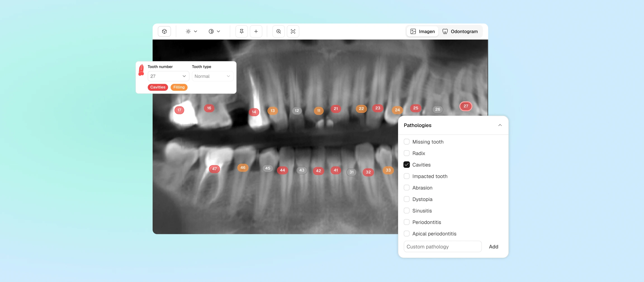
Task: Click the plus tool in toolbar
Action: pyautogui.click(x=256, y=31)
